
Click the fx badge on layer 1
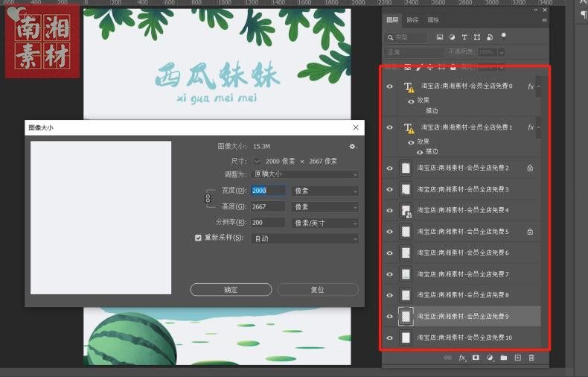coord(530,127)
